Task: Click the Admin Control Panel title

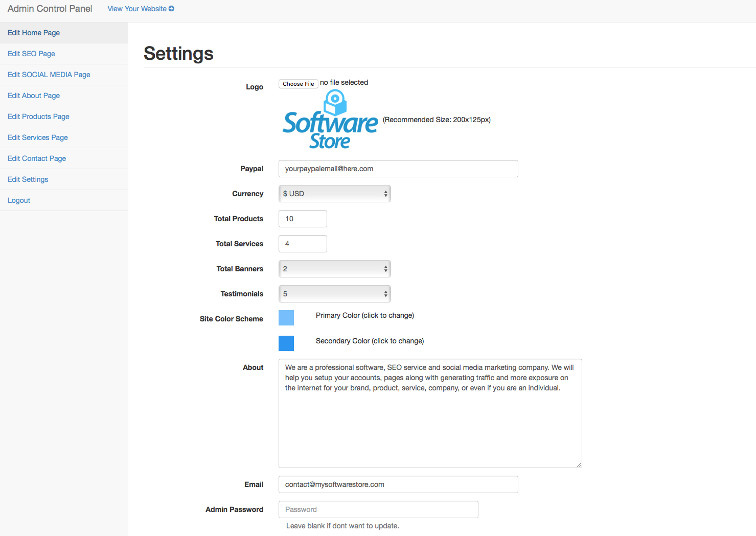Action: (x=50, y=9)
